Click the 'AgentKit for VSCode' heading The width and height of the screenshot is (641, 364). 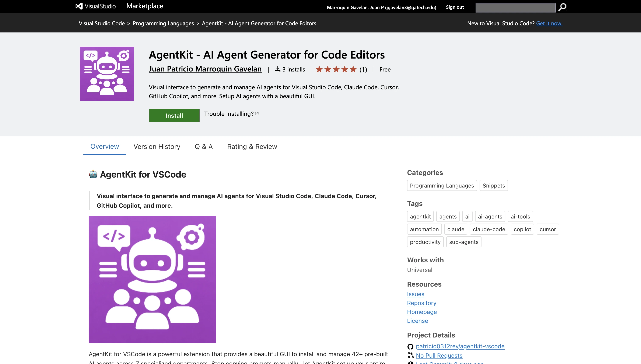tap(143, 175)
